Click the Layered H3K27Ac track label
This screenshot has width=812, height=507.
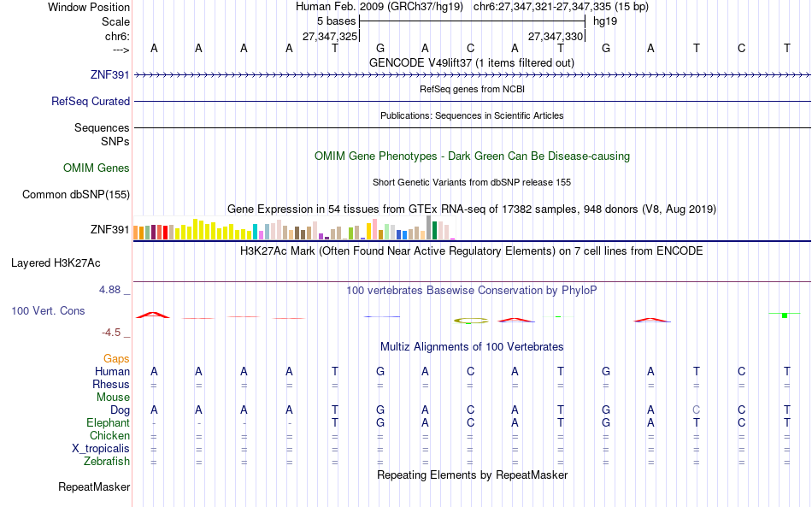(56, 262)
